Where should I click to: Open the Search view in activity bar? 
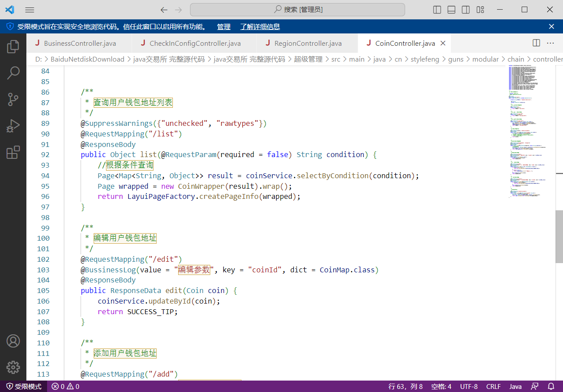click(x=13, y=73)
